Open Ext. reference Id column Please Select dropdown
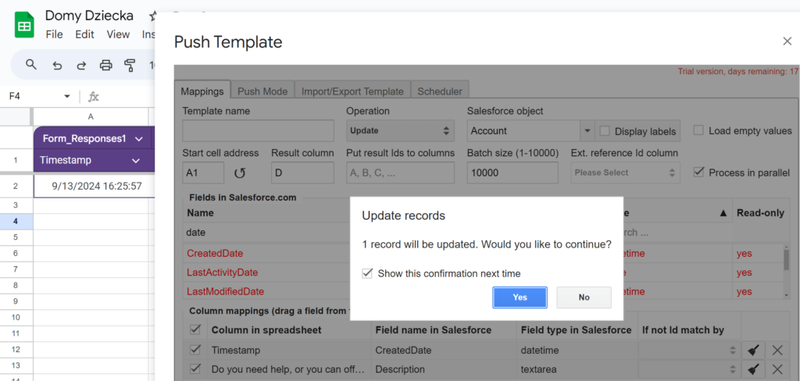800x381 pixels. point(625,172)
